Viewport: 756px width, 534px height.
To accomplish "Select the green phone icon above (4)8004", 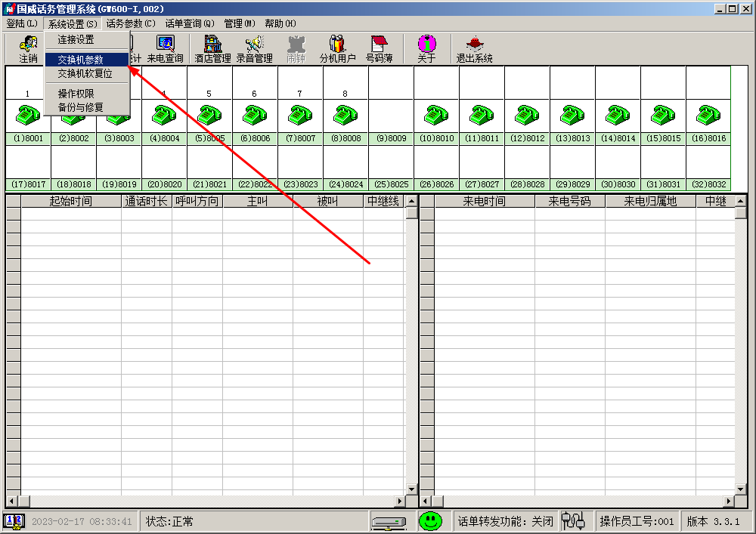I will tap(164, 116).
